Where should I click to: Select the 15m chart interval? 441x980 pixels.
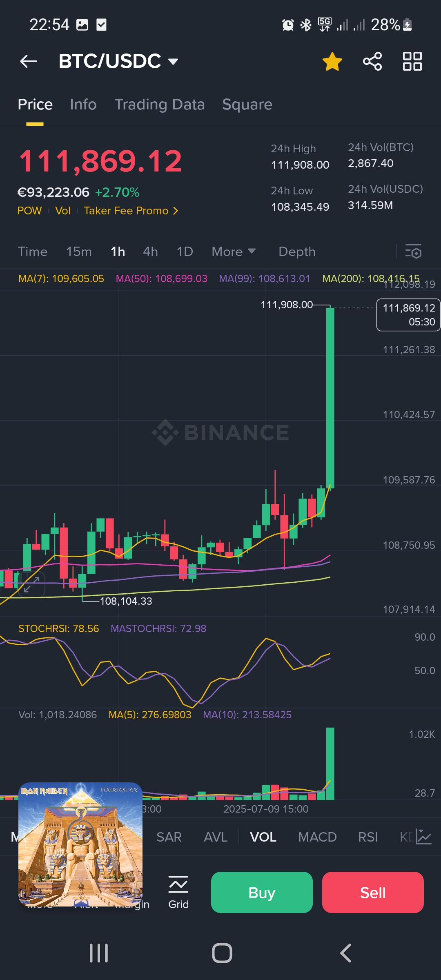pos(79,252)
